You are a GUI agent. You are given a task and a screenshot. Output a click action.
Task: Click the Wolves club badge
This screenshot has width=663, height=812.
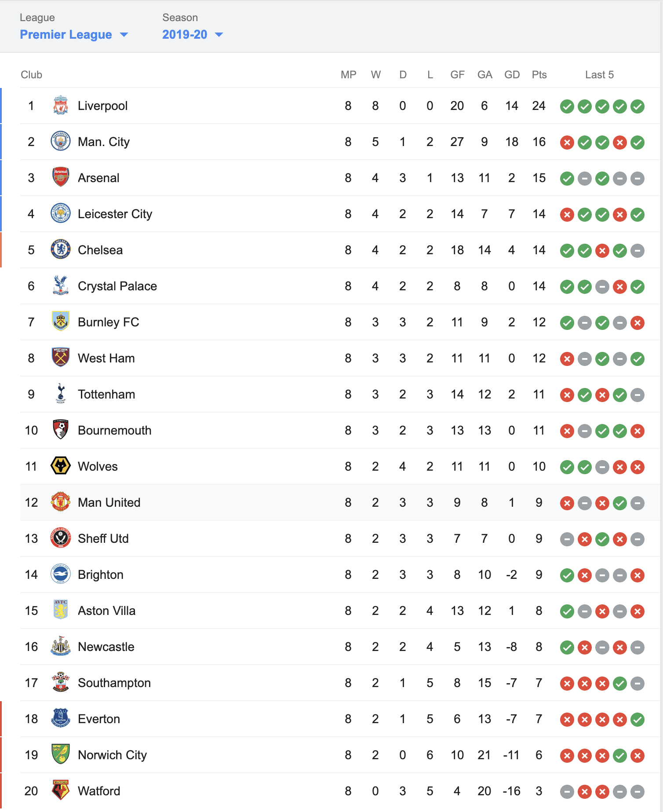tap(61, 466)
